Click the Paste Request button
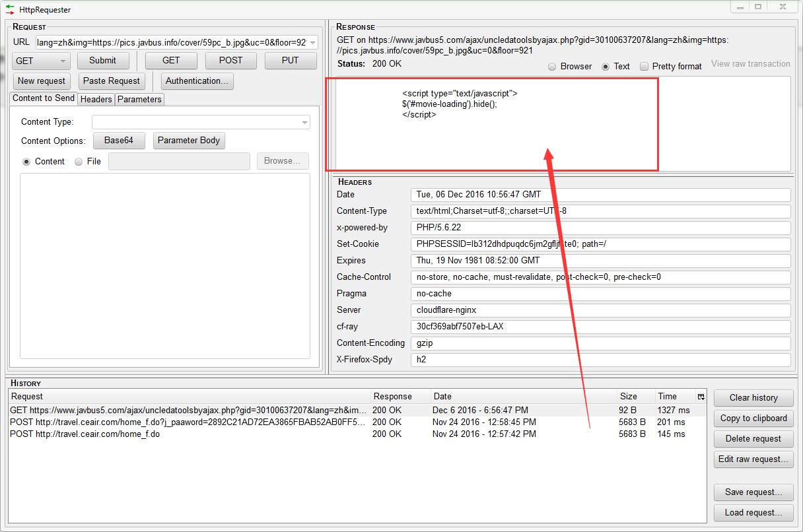This screenshot has width=803, height=532. tap(112, 81)
